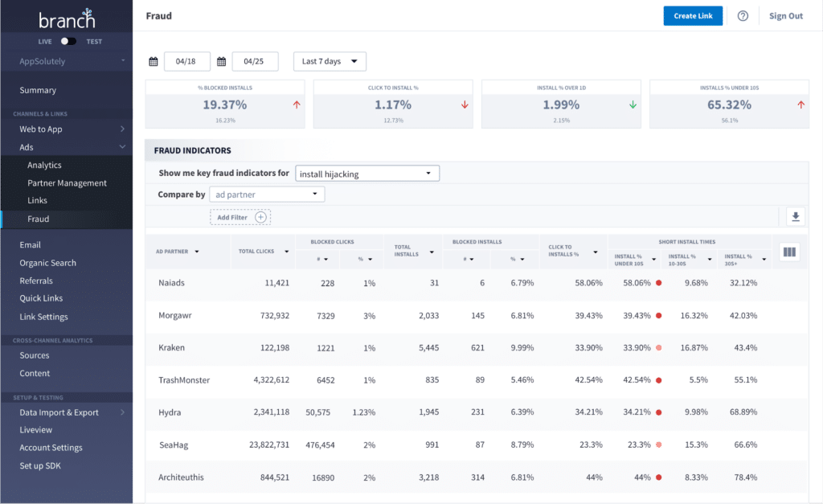The image size is (823, 504).
Task: Open the column selector icon in the table header
Action: coord(789,252)
